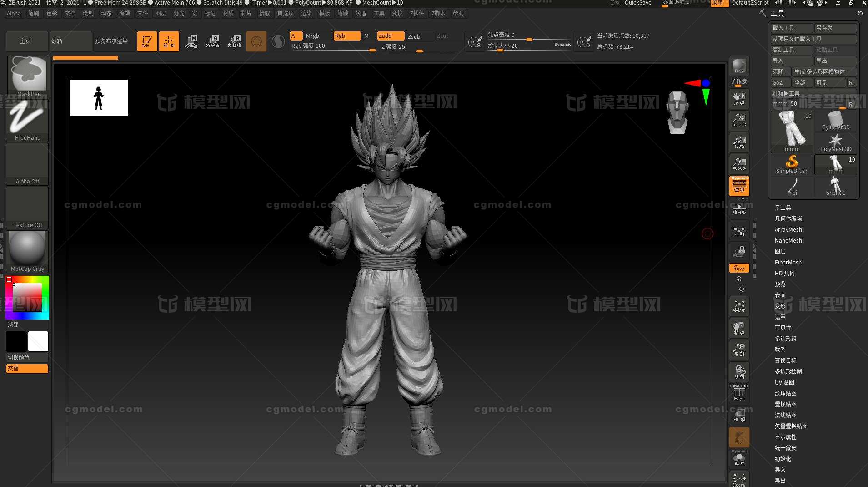This screenshot has width=868, height=487.
Task: Click the 载入工具 button
Action: click(792, 28)
